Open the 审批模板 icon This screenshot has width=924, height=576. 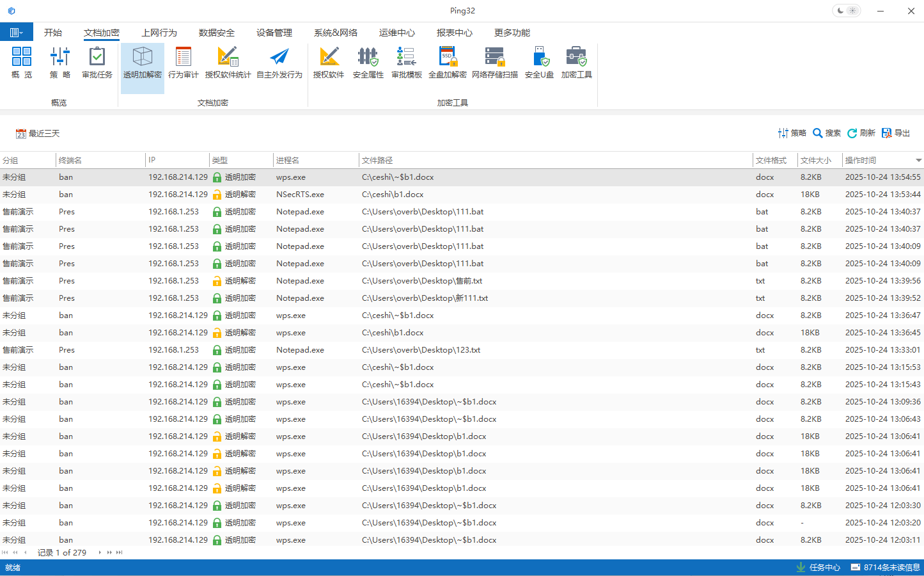coord(407,63)
